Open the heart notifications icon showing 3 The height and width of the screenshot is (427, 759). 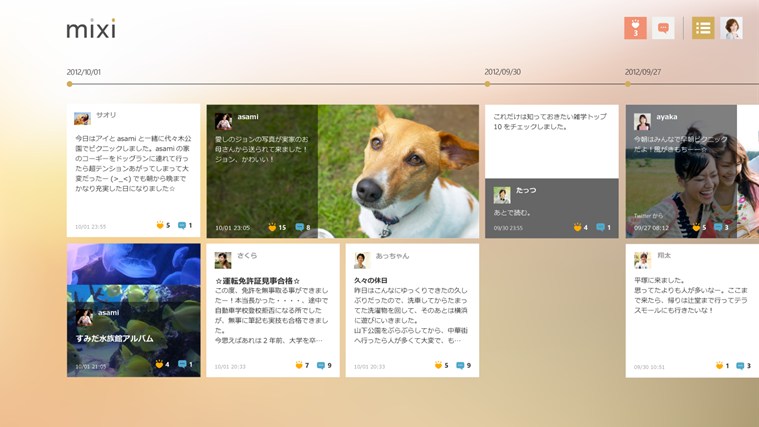(635, 28)
